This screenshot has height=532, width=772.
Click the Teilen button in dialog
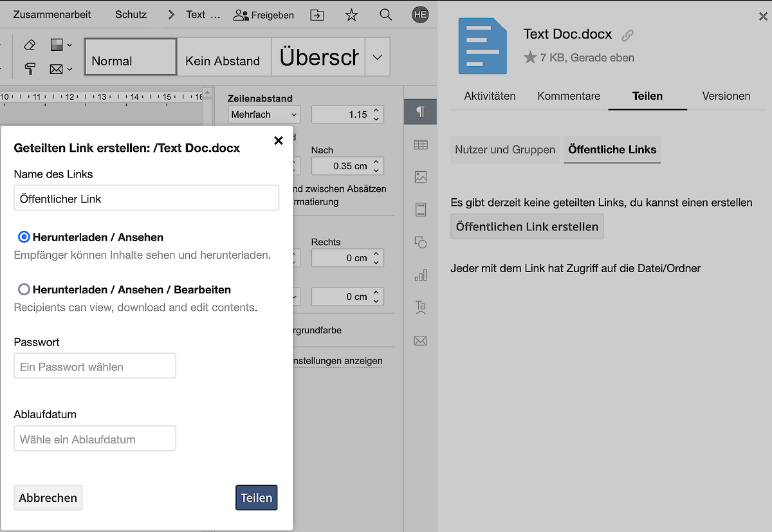click(256, 497)
